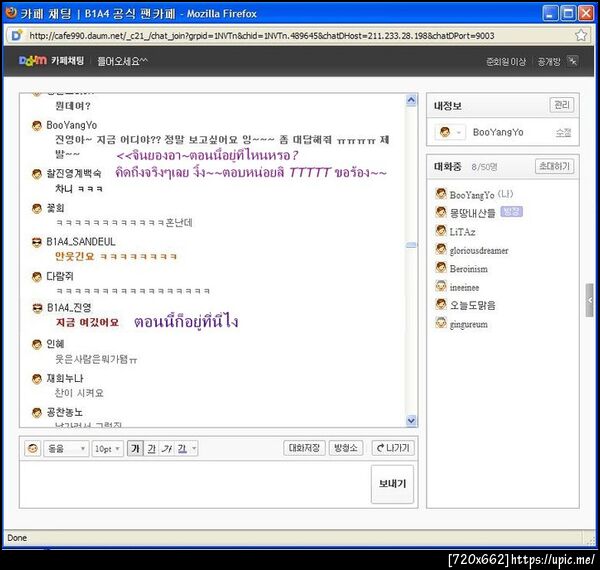The width and height of the screenshot is (600, 570).
Task: Select gingureum in participant list
Action: point(468,324)
